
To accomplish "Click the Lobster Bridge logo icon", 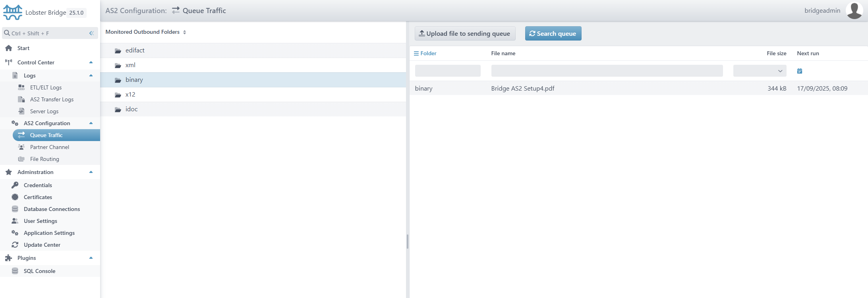I will (x=13, y=12).
